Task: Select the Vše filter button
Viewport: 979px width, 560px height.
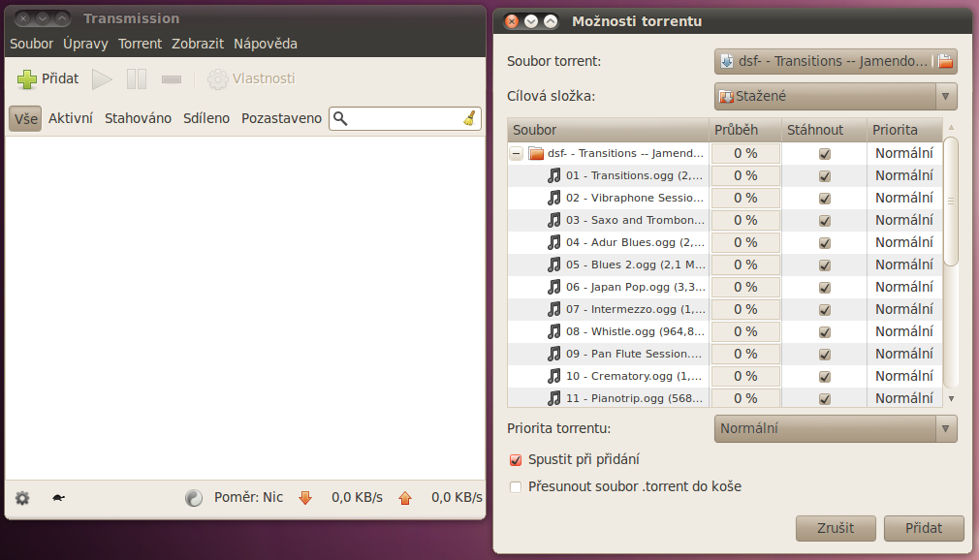Action: point(25,118)
